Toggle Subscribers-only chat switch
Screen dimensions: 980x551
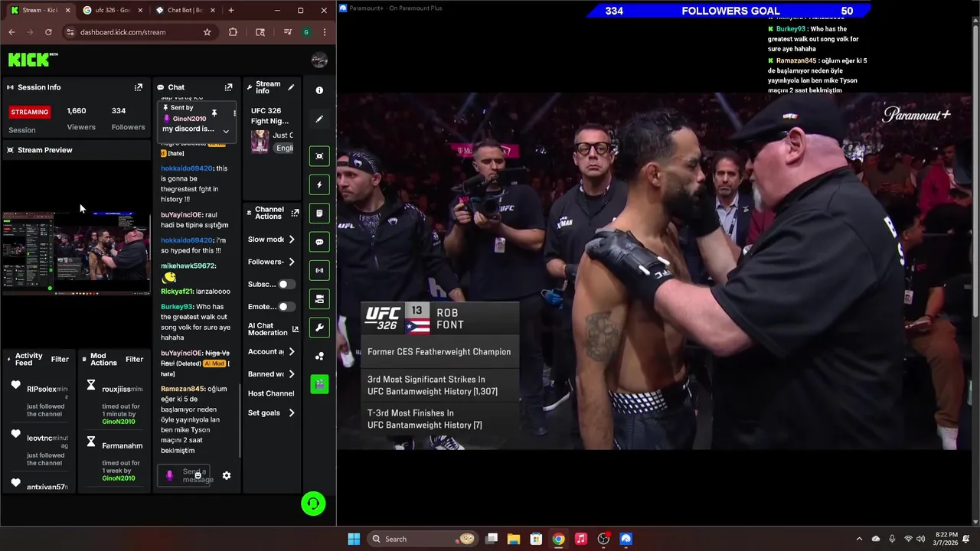286,284
